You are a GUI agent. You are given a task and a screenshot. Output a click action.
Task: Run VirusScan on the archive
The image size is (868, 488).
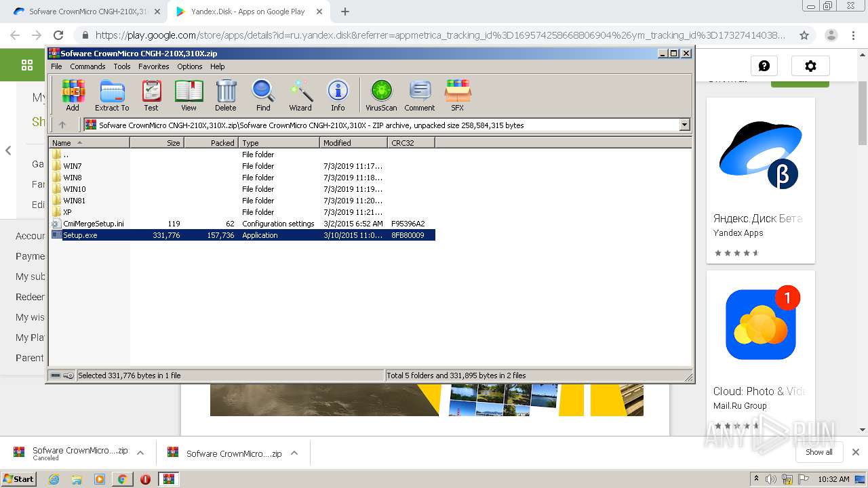click(381, 95)
